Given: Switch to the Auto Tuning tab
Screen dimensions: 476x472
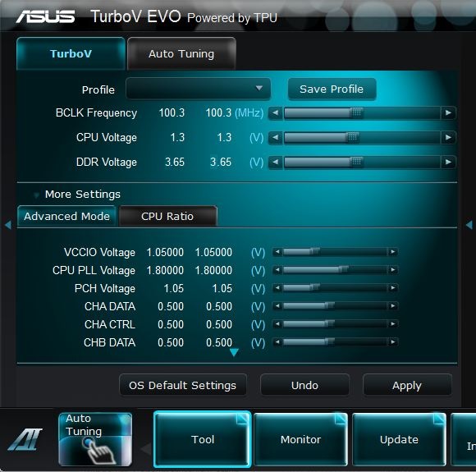Looking at the screenshot, I should pos(181,53).
